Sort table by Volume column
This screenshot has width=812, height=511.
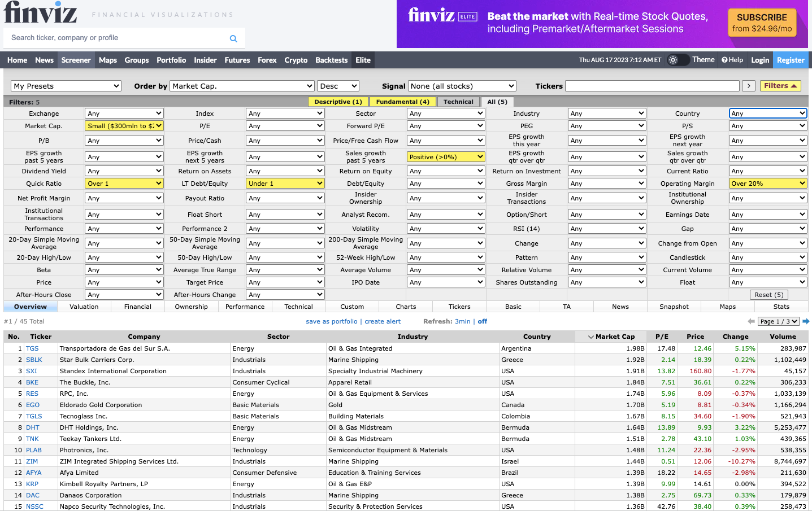click(x=783, y=337)
